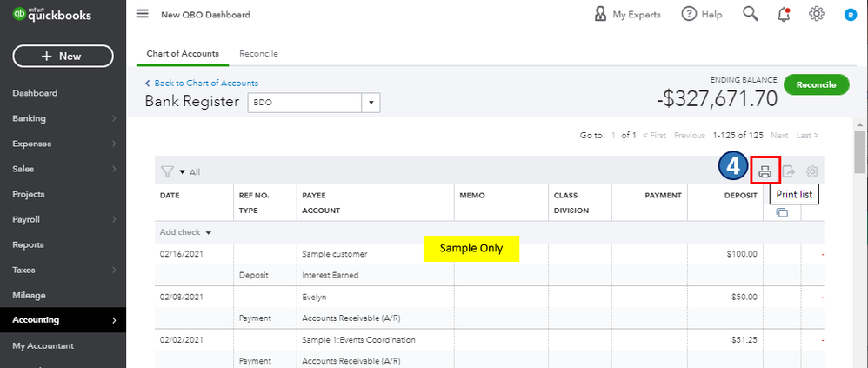Click the Print list printer icon
This screenshot has width=868, height=368.
click(x=765, y=172)
